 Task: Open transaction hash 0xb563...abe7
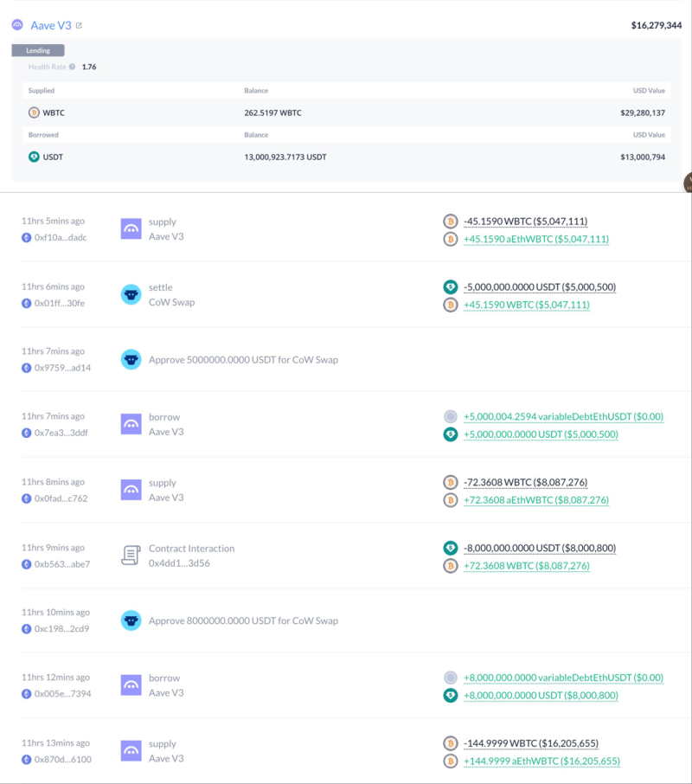click(x=62, y=564)
